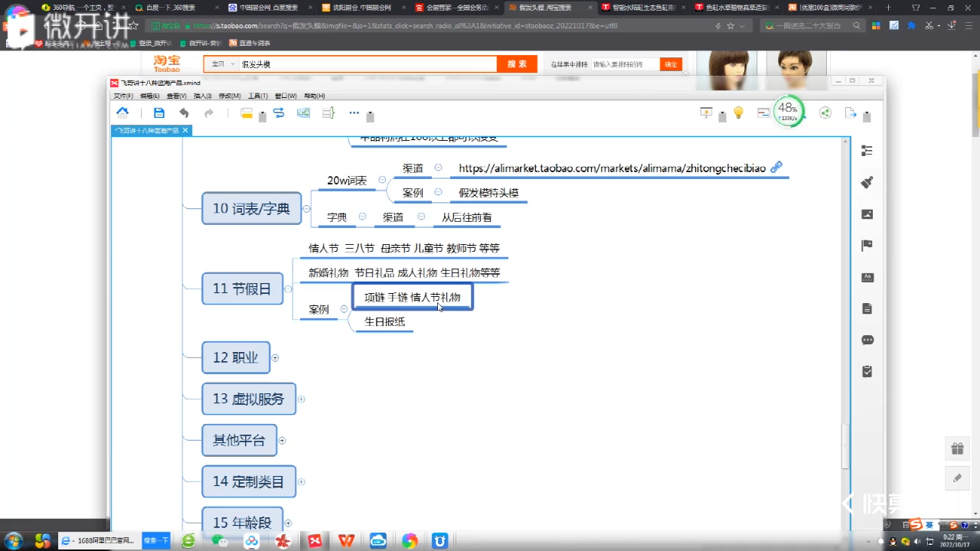Expand the 14 定制类目 topic
Image resolution: width=980 pixels, height=551 pixels.
click(x=301, y=481)
